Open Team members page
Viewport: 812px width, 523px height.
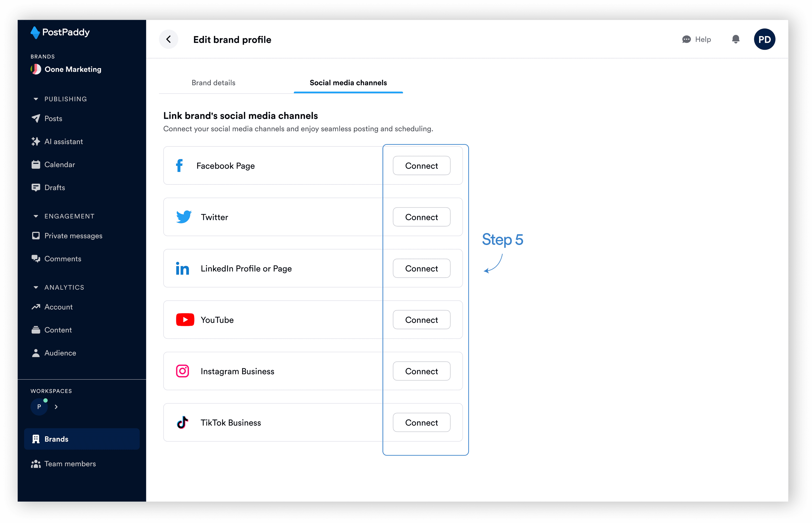pos(70,464)
